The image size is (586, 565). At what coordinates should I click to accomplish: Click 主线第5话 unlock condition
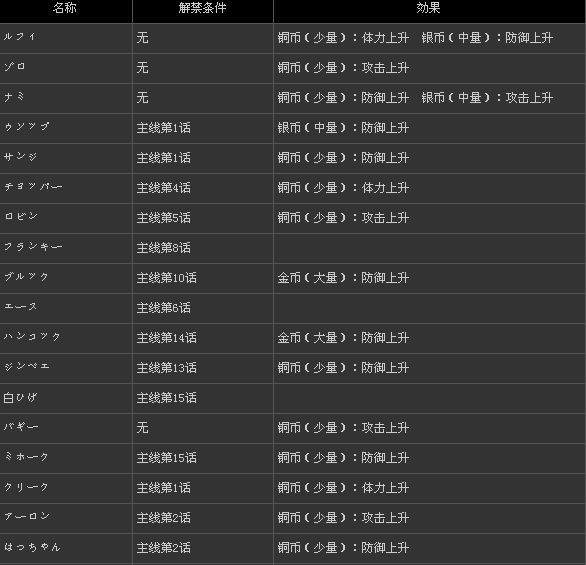[164, 217]
